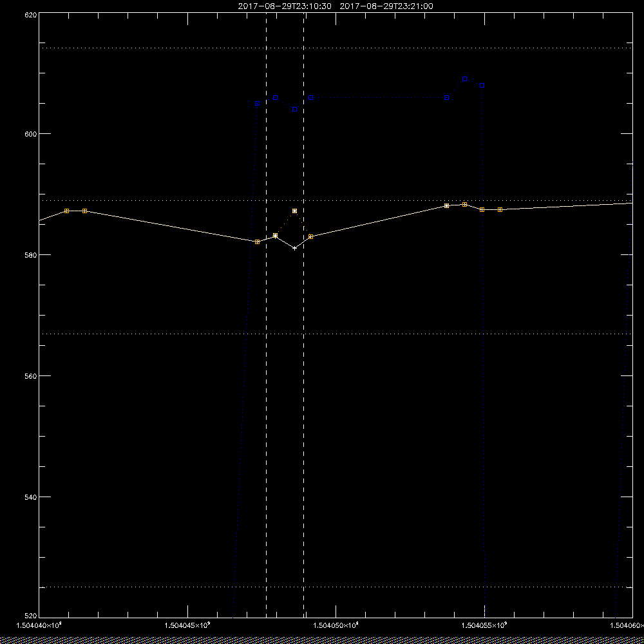Image resolution: width=644 pixels, height=644 pixels.
Task: Click the start timestamp 2017-08-29T23:10:30 in title
Action: [x=285, y=6]
